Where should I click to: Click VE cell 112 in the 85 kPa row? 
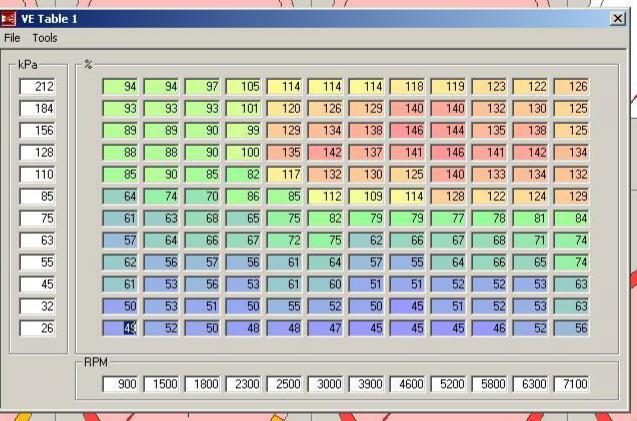(x=325, y=196)
